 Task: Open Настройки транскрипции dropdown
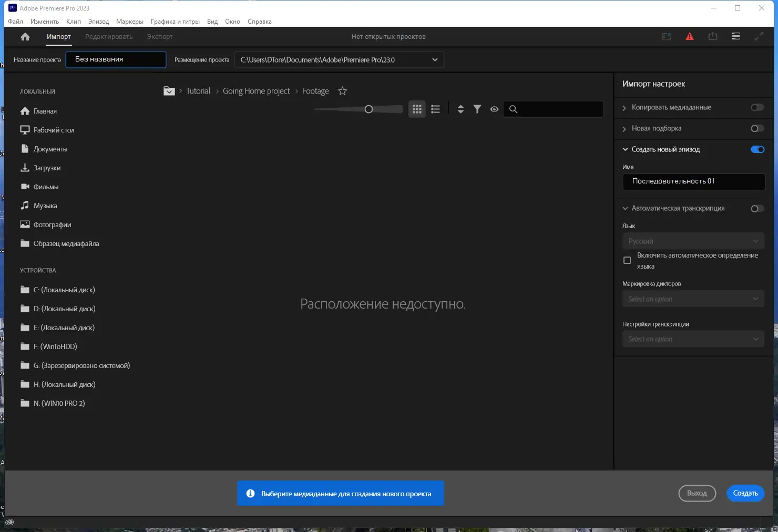point(693,339)
